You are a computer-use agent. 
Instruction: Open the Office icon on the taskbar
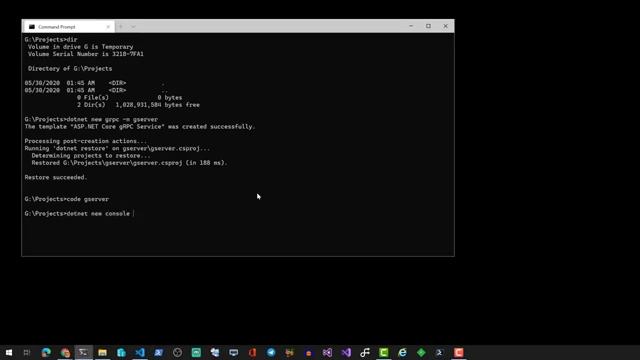(x=252, y=353)
